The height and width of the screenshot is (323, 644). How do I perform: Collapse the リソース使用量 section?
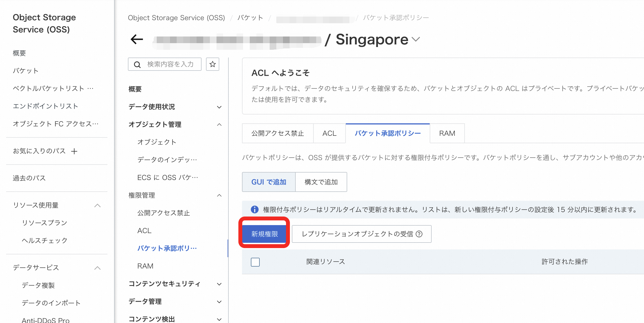(97, 205)
